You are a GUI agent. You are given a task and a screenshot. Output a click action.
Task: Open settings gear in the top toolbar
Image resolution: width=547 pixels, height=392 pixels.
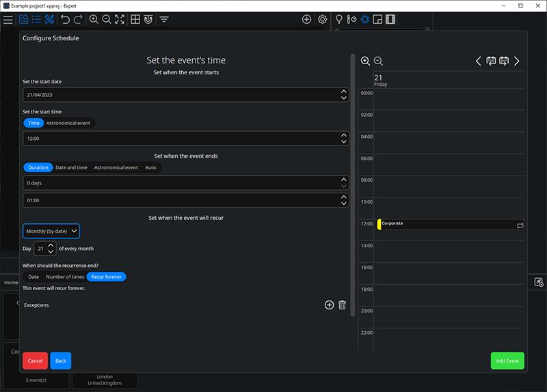[x=322, y=20]
